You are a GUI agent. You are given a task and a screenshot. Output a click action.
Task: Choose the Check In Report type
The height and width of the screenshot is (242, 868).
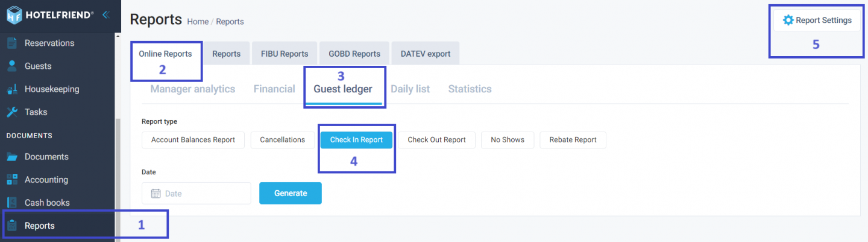(356, 139)
